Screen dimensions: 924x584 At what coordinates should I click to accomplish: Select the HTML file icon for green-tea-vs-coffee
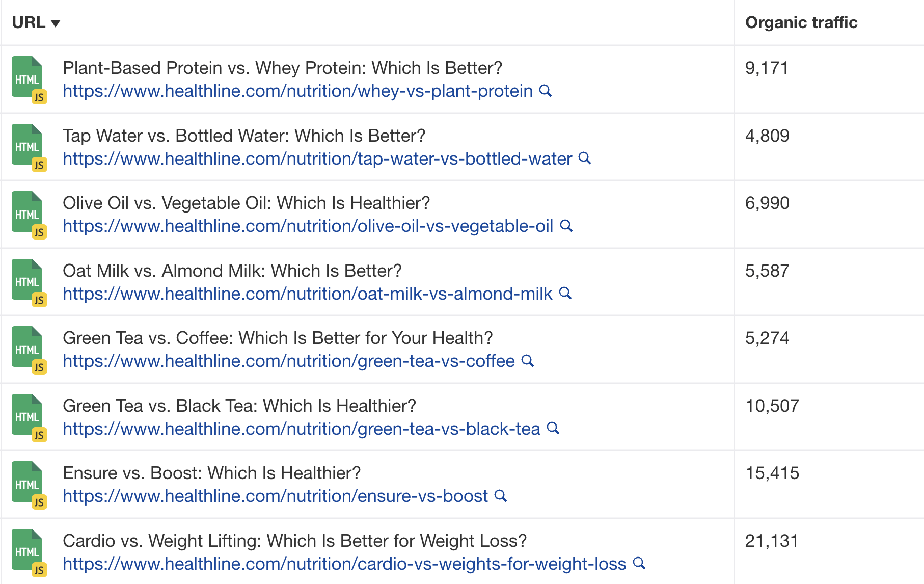(27, 346)
